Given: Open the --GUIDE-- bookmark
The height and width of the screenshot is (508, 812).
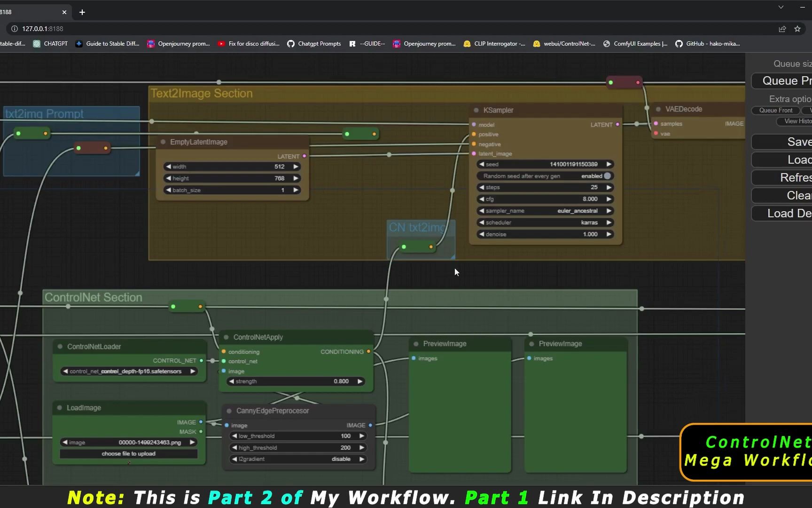Looking at the screenshot, I should (367, 44).
